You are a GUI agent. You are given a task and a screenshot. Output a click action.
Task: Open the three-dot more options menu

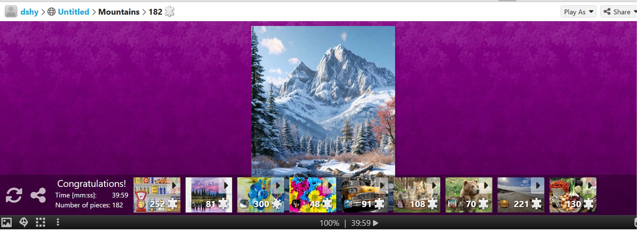tap(58, 222)
